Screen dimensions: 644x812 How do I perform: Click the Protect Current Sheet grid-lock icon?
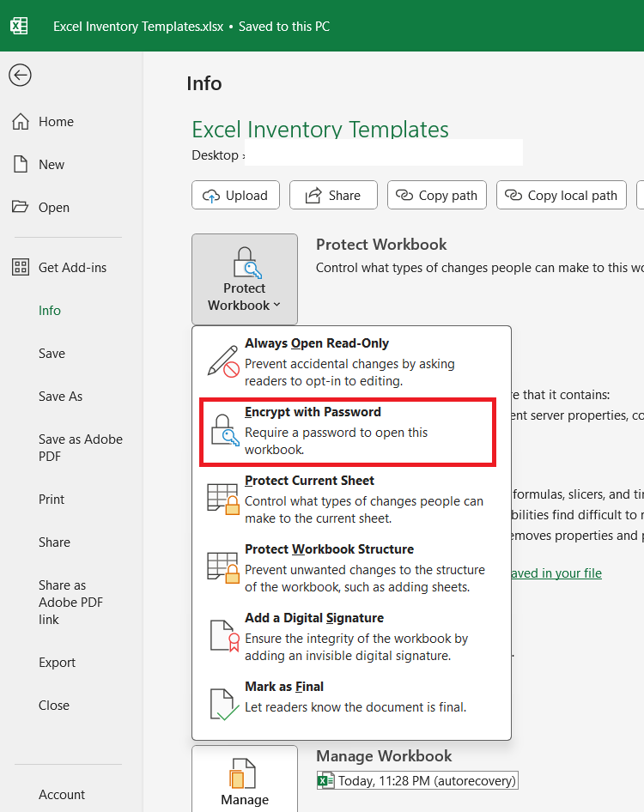click(x=223, y=499)
